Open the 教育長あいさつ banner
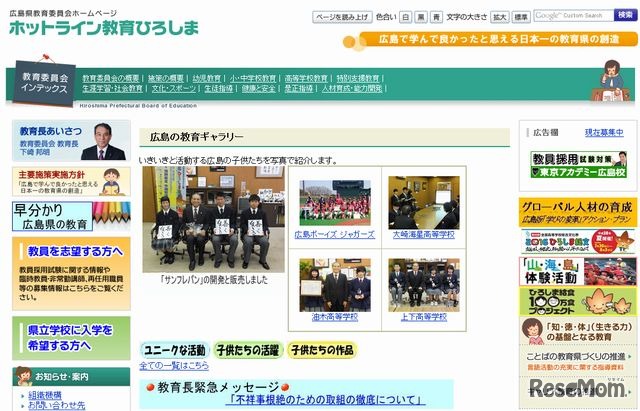This screenshot has width=640, height=411. point(71,140)
